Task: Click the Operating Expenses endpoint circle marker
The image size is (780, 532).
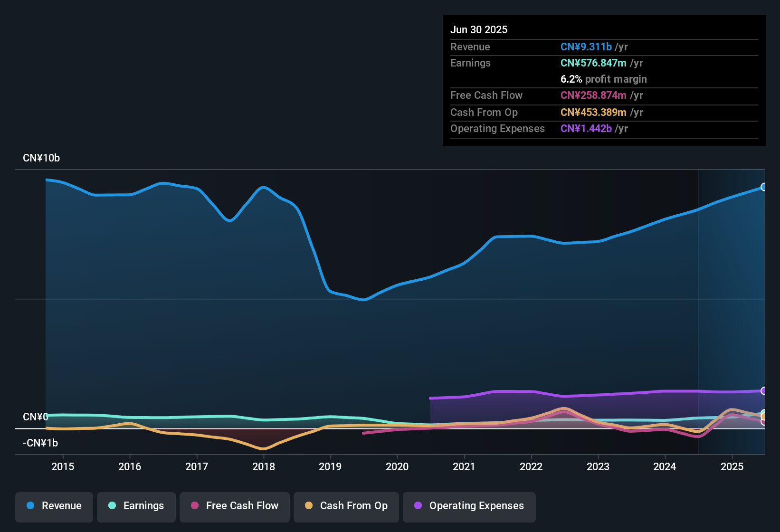Action: pyautogui.click(x=764, y=391)
